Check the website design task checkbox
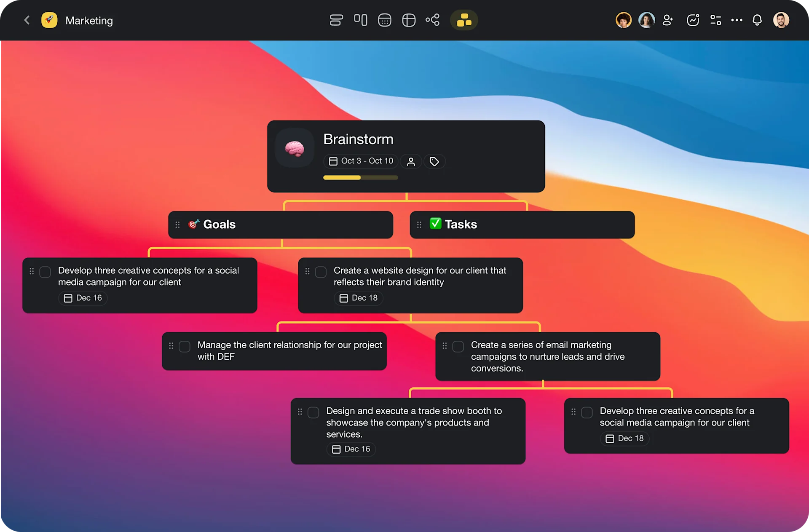809x532 pixels. 321,272
